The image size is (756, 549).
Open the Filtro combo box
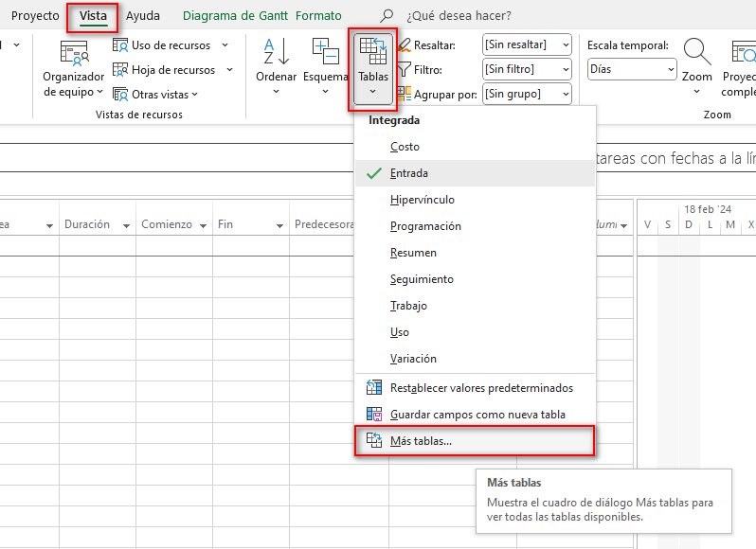pyautogui.click(x=526, y=69)
